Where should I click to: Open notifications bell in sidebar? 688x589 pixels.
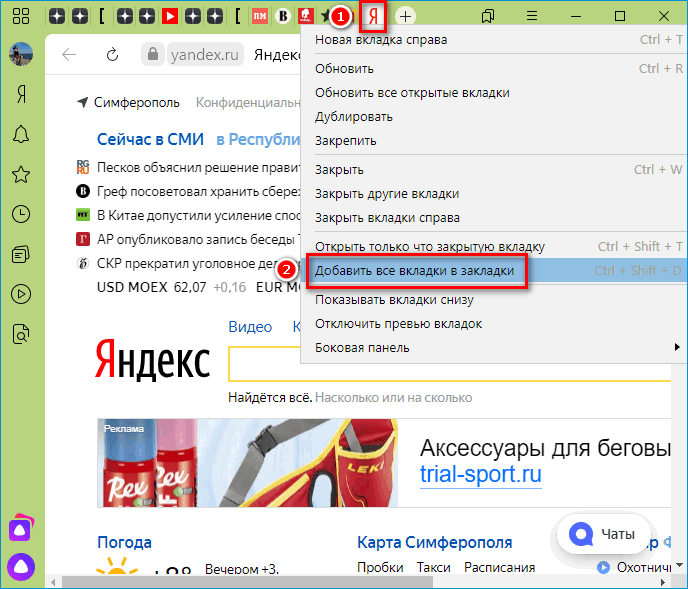[21, 134]
